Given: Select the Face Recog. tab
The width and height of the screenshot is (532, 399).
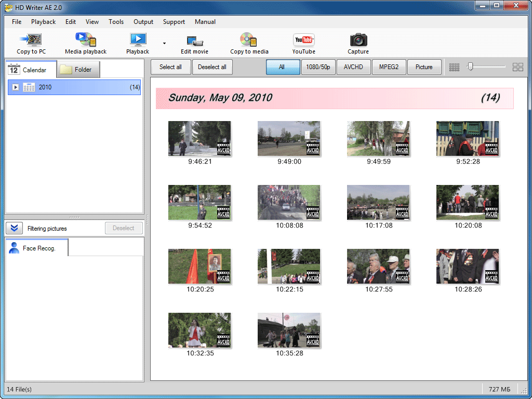Looking at the screenshot, I should coord(37,248).
